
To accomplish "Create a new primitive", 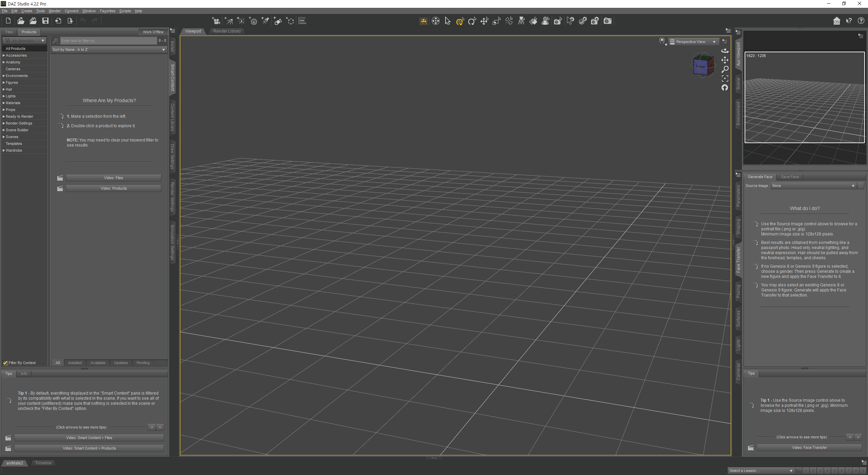I will tap(278, 21).
